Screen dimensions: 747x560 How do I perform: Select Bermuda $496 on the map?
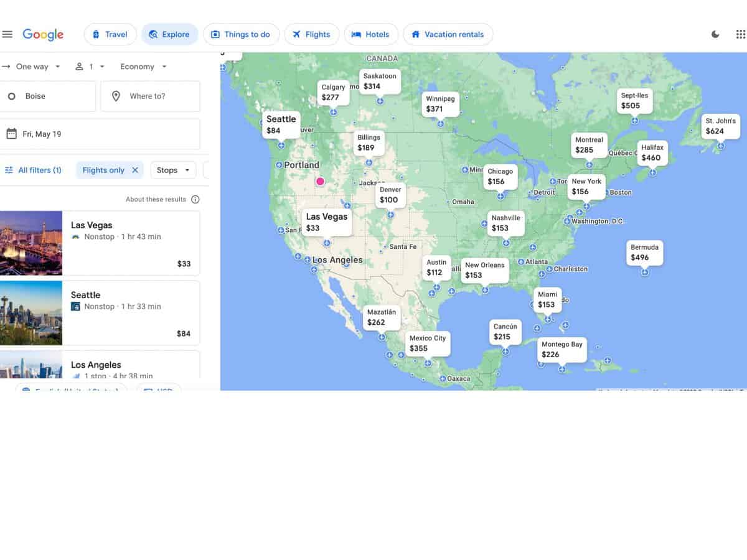point(644,252)
